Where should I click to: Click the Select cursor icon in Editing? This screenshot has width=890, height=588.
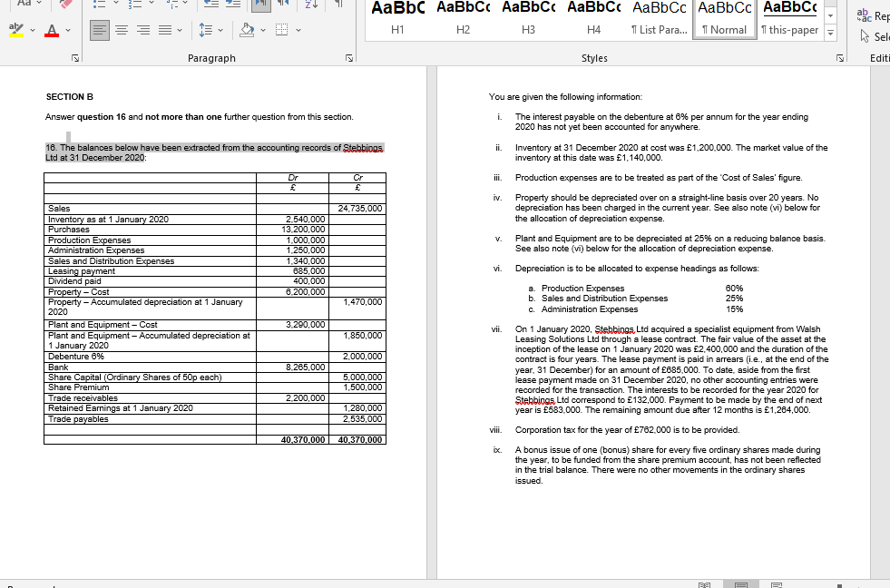(x=865, y=36)
